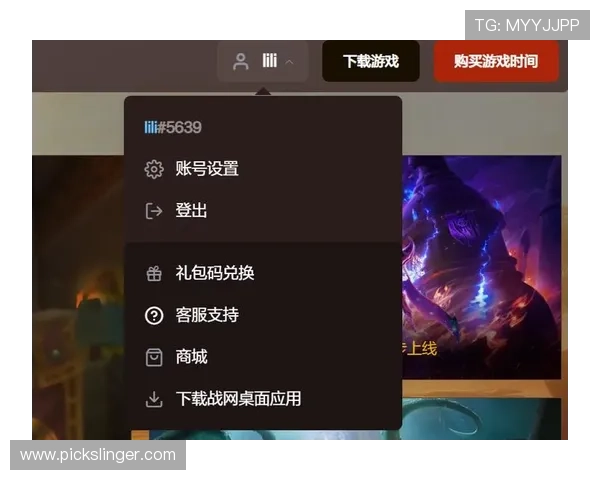Image resolution: width=600 pixels, height=480 pixels.
Task: Click the red 购买游戏时间 button
Action: (496, 61)
